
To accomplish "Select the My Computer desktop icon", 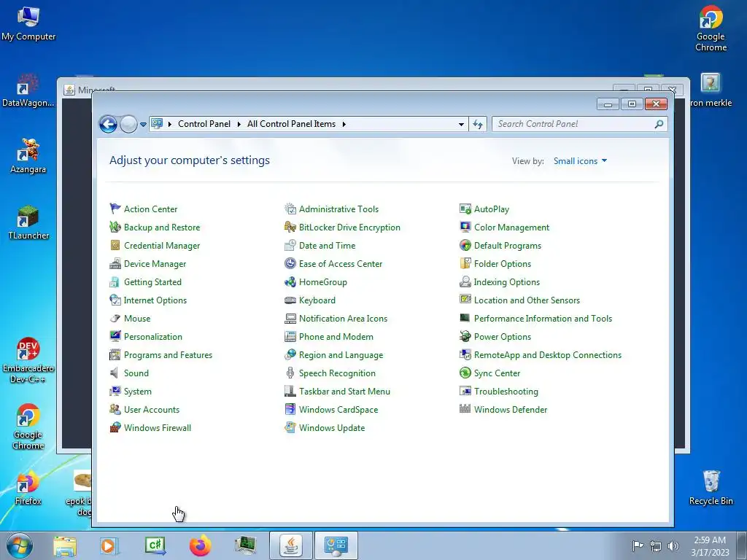I will 28,24.
